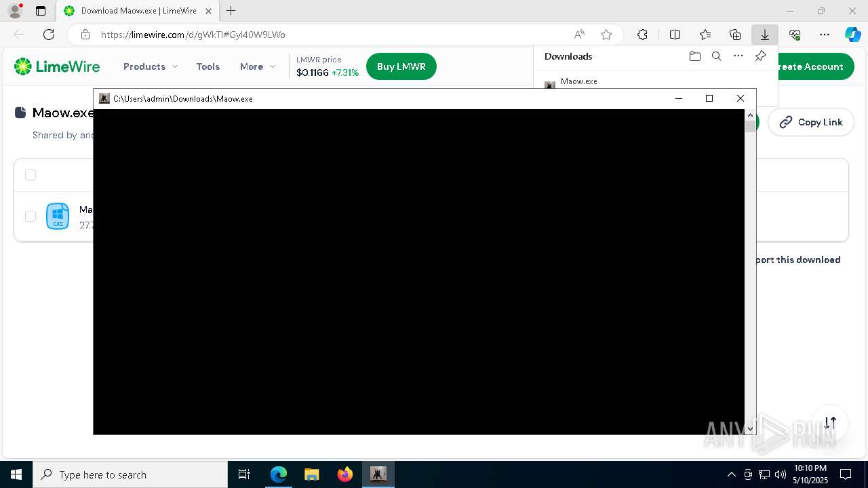Open Collections icon

pos(735,35)
